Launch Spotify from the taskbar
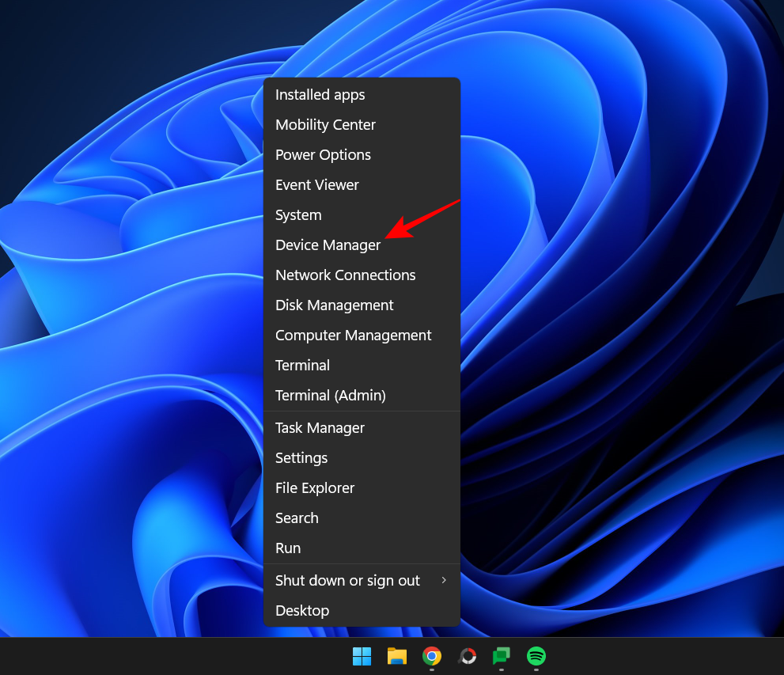 click(x=536, y=657)
